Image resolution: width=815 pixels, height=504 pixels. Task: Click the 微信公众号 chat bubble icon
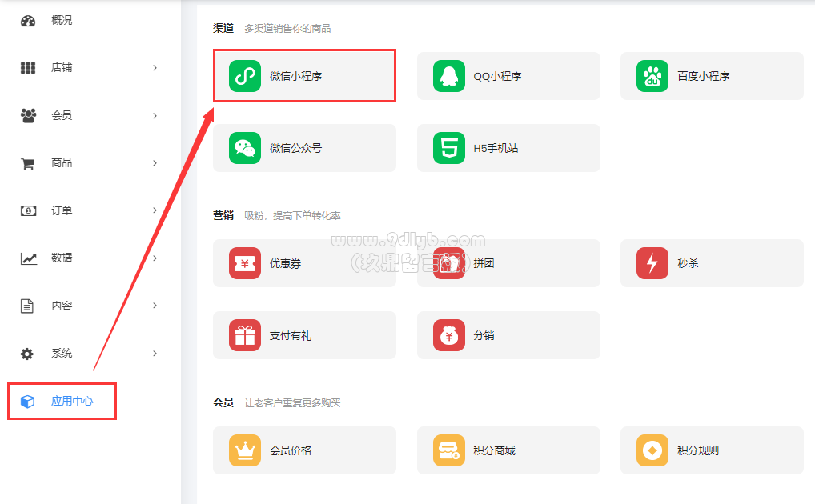245,148
